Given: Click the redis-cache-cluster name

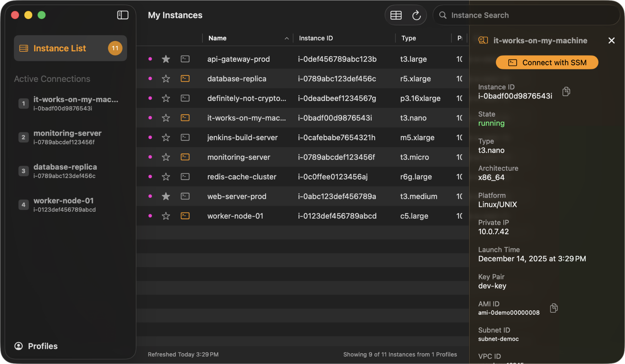Looking at the screenshot, I should (x=242, y=177).
